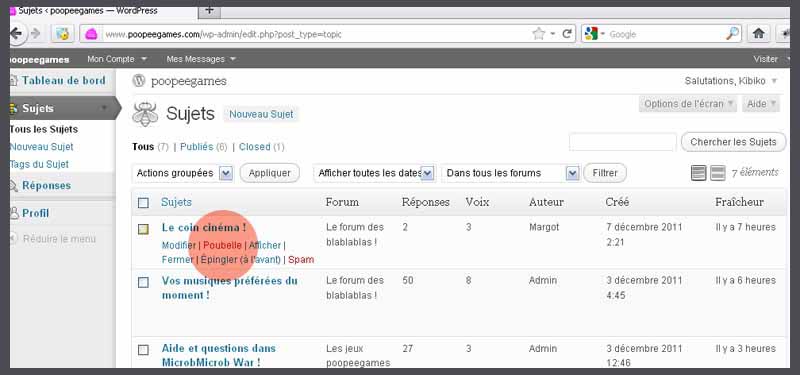This screenshot has height=375, width=800.
Task: Switch to excerpt view mode icon
Action: click(x=717, y=173)
